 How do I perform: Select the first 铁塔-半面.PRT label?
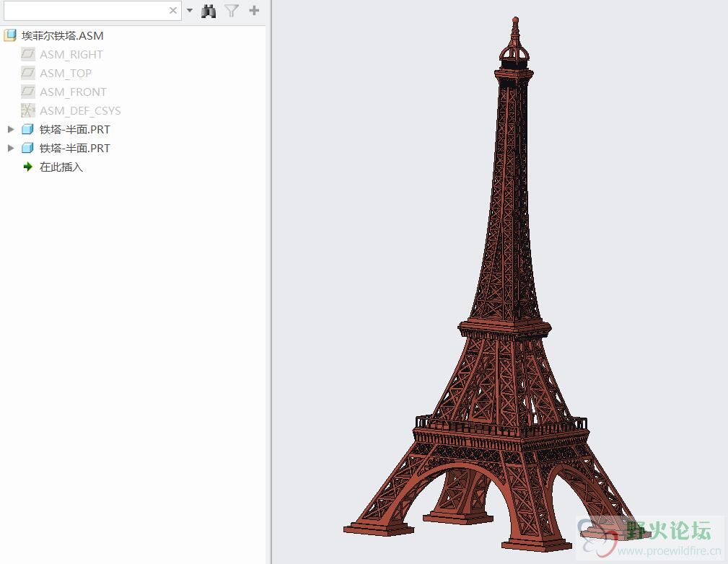[x=75, y=130]
